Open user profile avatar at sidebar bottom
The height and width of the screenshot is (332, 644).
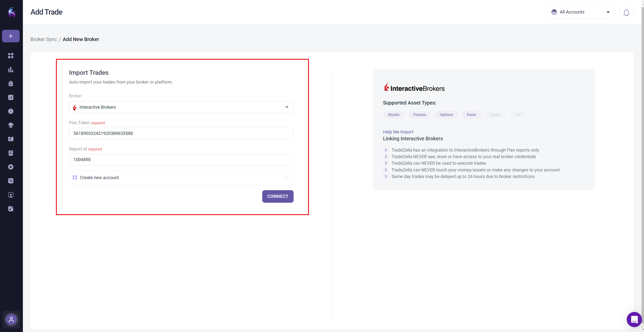pyautogui.click(x=11, y=319)
